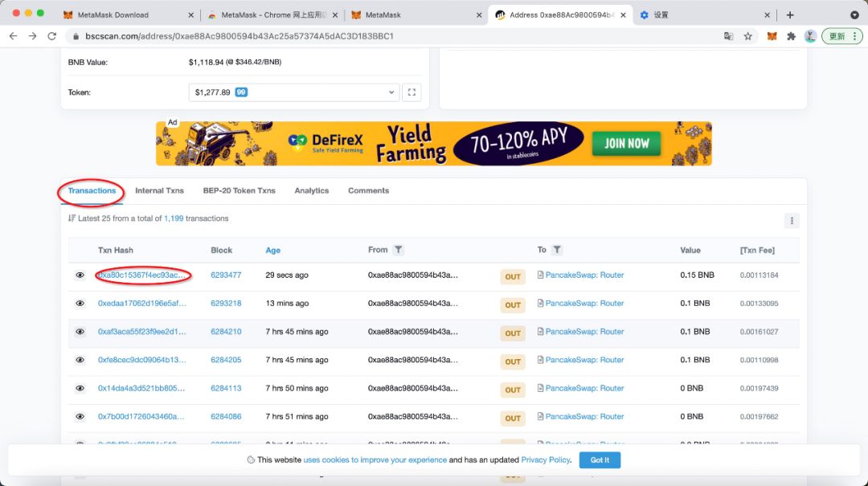The image size is (868, 486).
Task: Click JOIN NOW on DeFireX ad
Action: [x=626, y=144]
